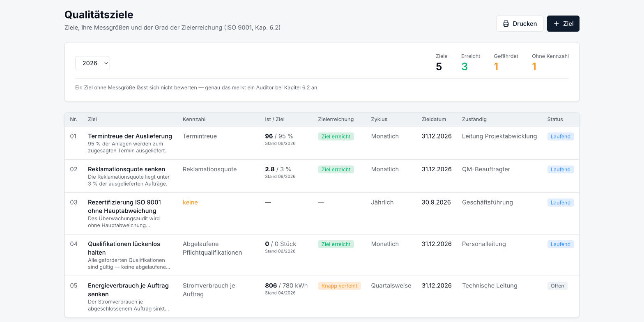
Task: Click the 'Gefährdet' summary count
Action: tap(496, 67)
